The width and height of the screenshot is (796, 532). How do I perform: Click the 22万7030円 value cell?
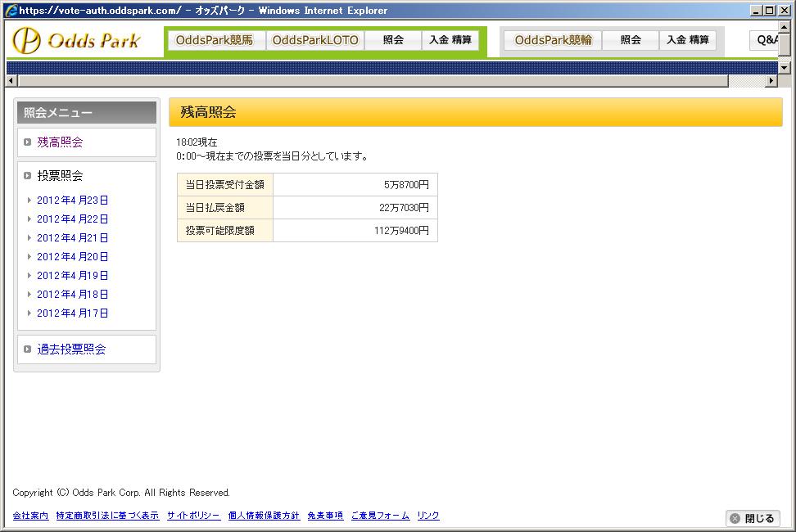tap(355, 207)
